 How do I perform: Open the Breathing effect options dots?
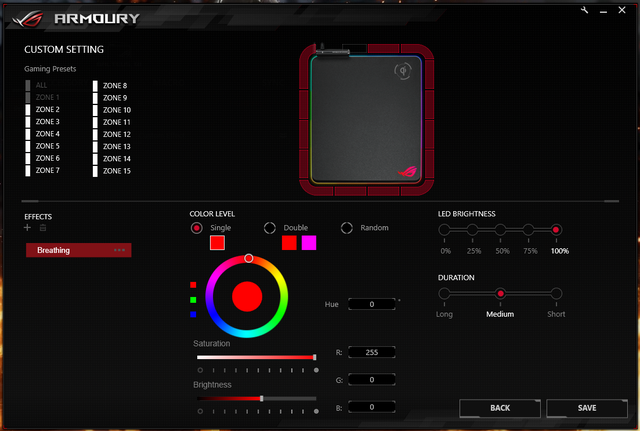point(120,250)
